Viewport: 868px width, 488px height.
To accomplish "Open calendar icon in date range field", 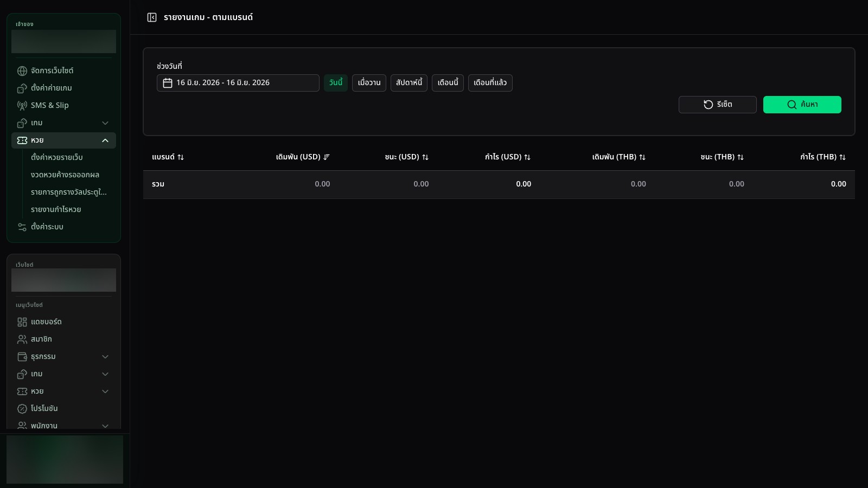I will [168, 83].
